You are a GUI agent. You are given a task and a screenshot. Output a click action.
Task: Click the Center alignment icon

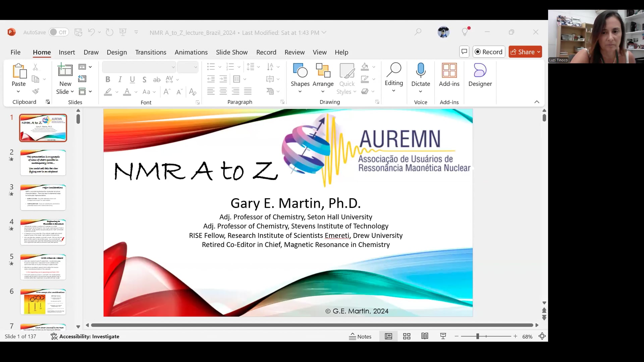223,91
